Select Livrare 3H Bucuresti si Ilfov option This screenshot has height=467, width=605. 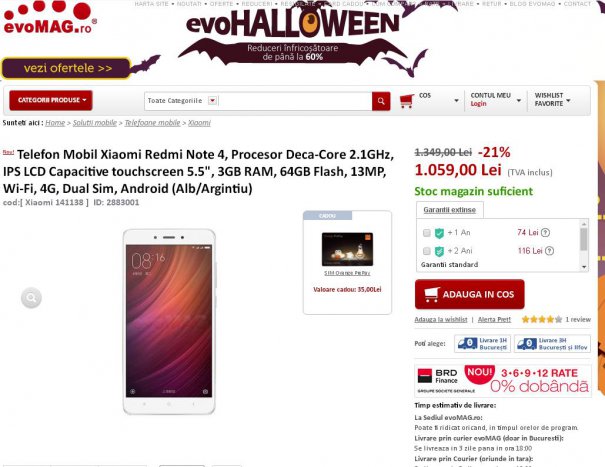[552, 343]
